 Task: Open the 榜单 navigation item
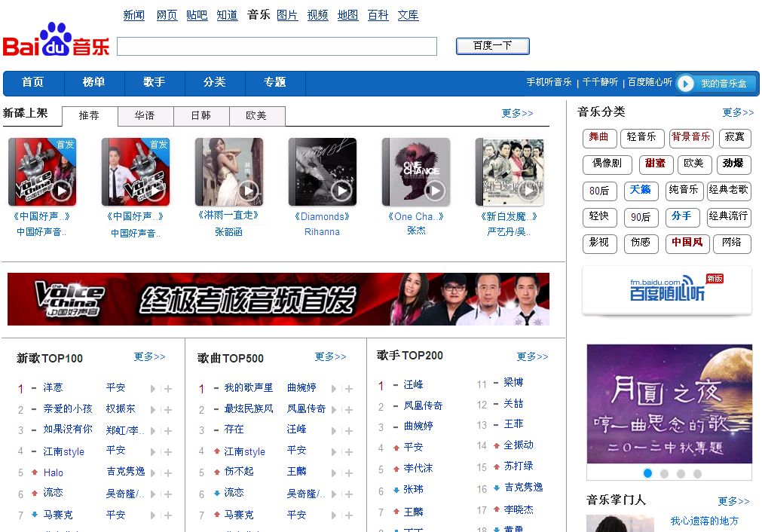[93, 82]
